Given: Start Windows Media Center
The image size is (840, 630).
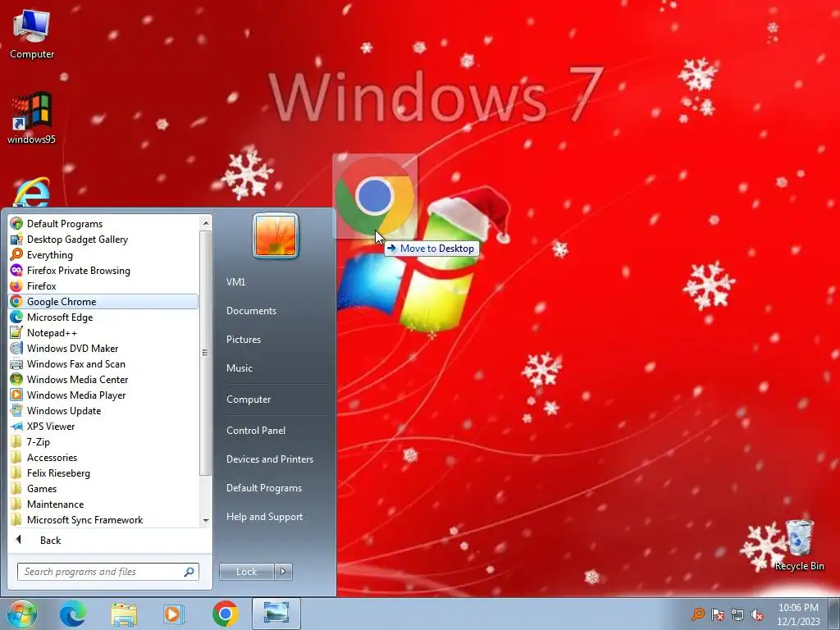Looking at the screenshot, I should tap(103, 379).
